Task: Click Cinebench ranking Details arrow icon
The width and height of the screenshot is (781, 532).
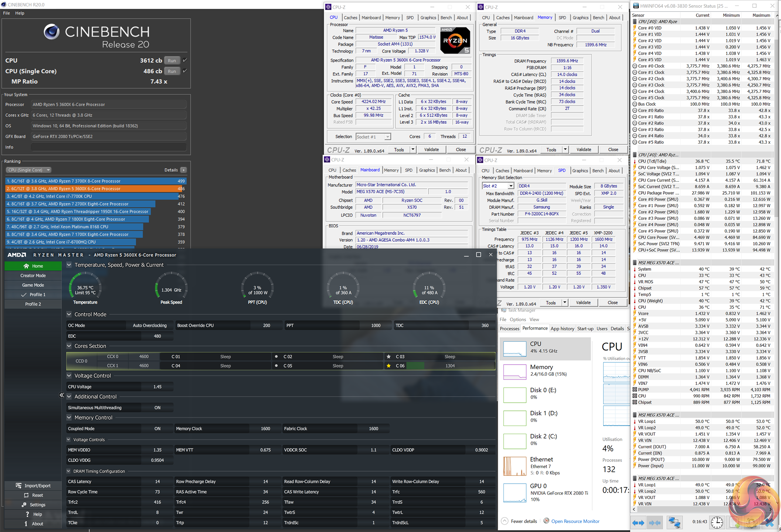Action: click(184, 170)
